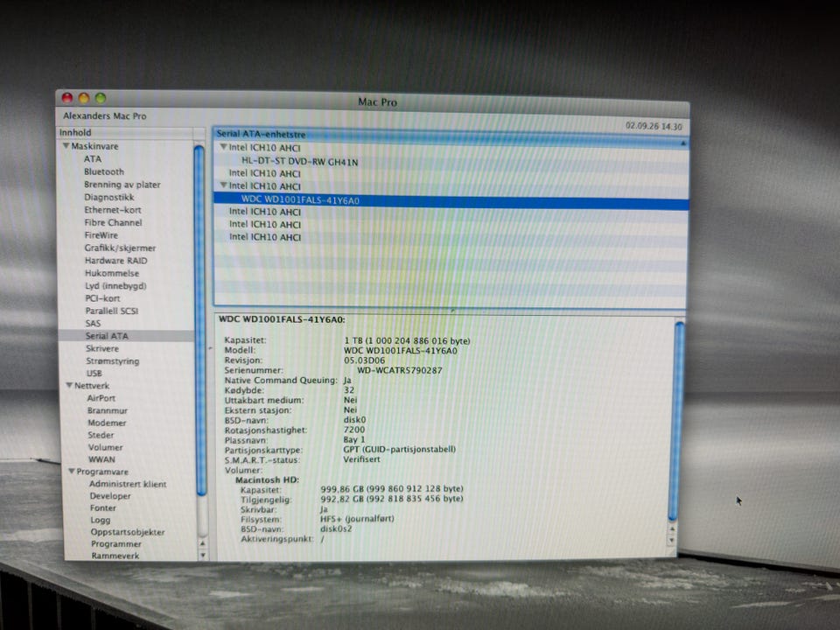This screenshot has width=840, height=630.
Task: Select Skrivere in the sidebar
Action: click(x=102, y=348)
